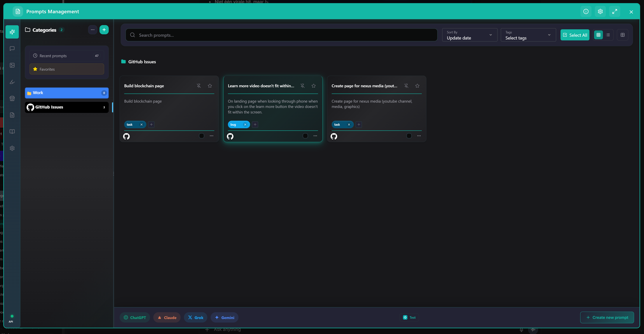Open the info panel in the title bar
Viewport: 644px width, 334px height.
coord(586,11)
